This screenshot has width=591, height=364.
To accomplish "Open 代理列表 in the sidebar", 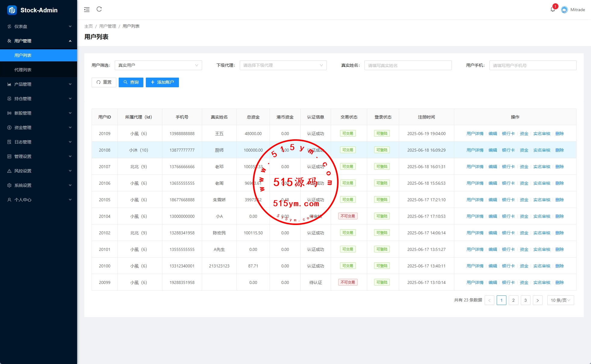I will pos(23,70).
